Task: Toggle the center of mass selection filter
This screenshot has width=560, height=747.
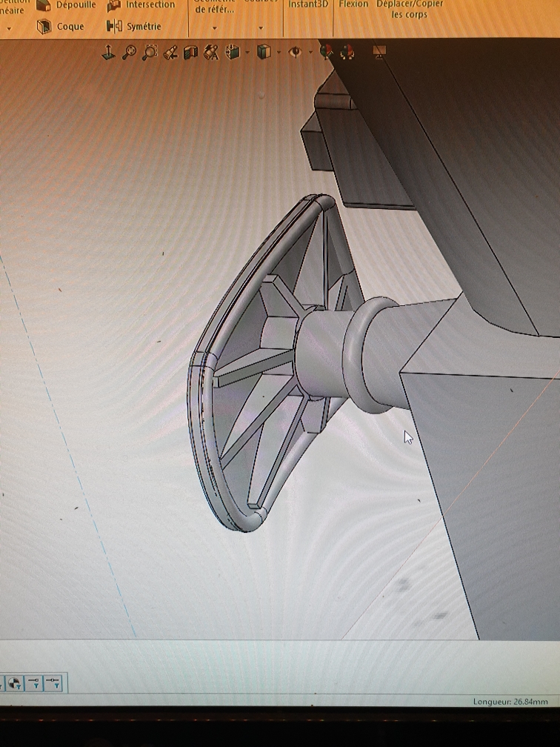Action: click(15, 683)
